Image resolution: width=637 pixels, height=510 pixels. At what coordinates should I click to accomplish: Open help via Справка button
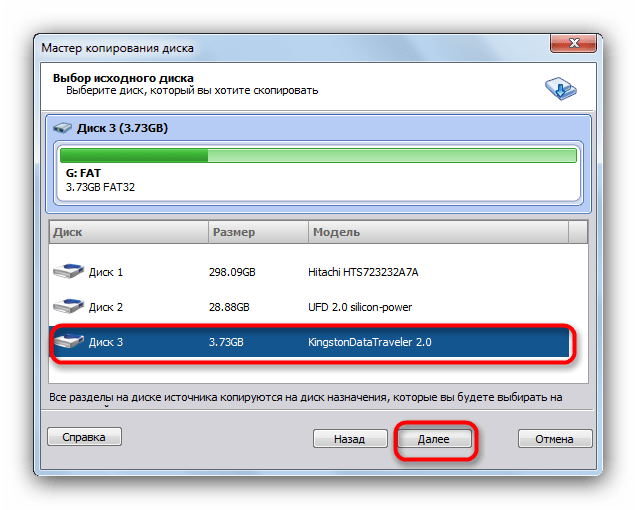[84, 437]
